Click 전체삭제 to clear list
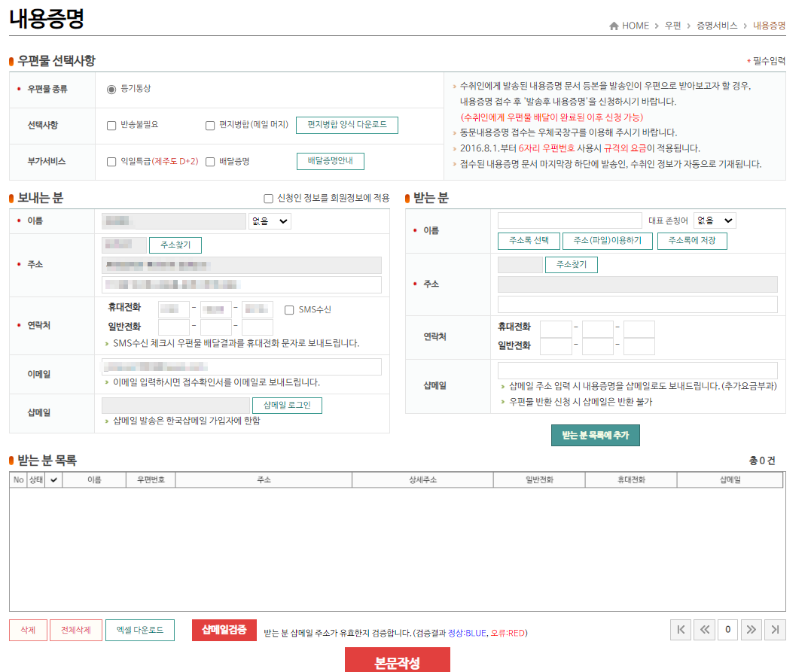 click(x=76, y=630)
